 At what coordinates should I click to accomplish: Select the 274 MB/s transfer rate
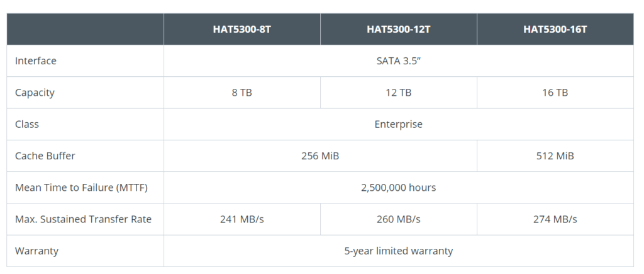point(555,219)
